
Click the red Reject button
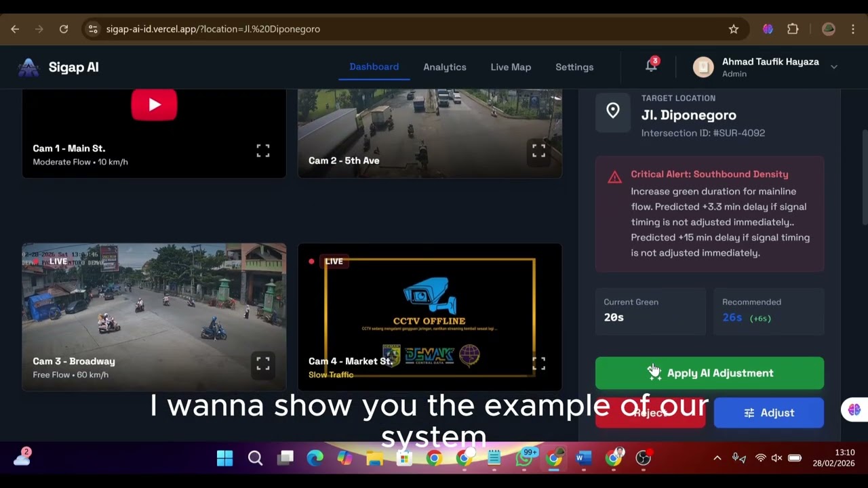tap(650, 413)
